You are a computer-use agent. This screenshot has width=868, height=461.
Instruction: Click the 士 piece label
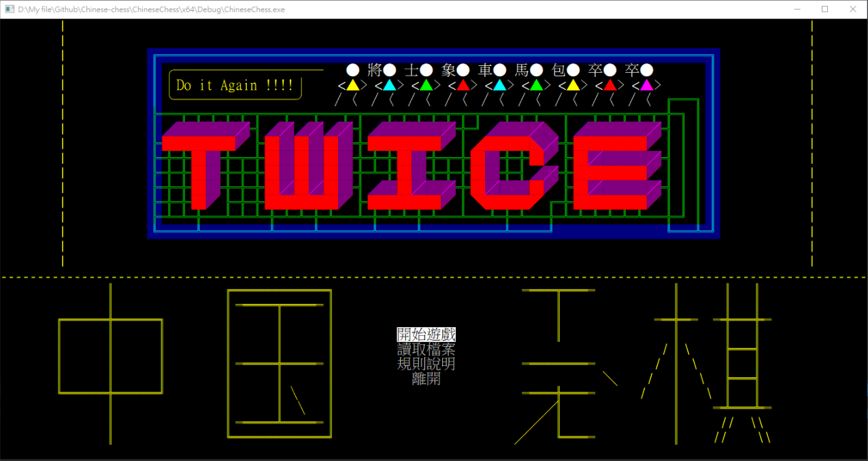(412, 70)
